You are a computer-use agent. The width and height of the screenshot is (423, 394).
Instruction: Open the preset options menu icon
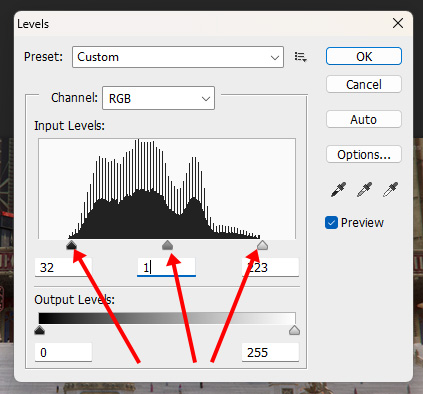click(x=300, y=57)
